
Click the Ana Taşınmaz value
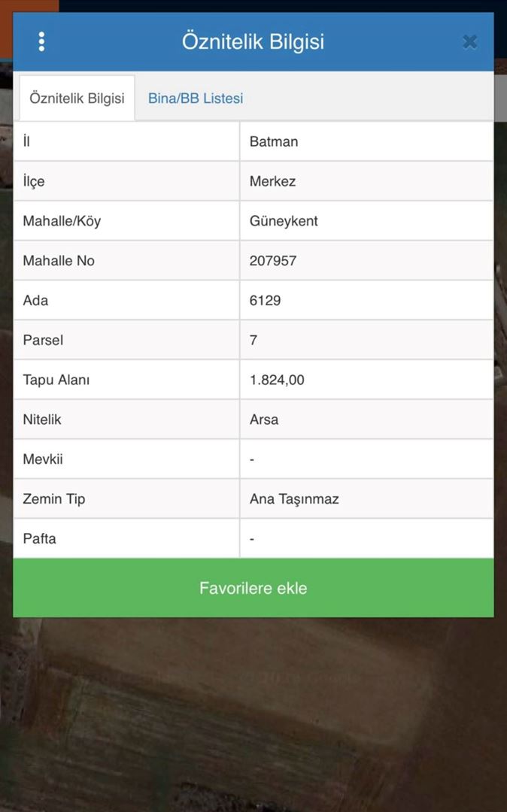coord(294,499)
